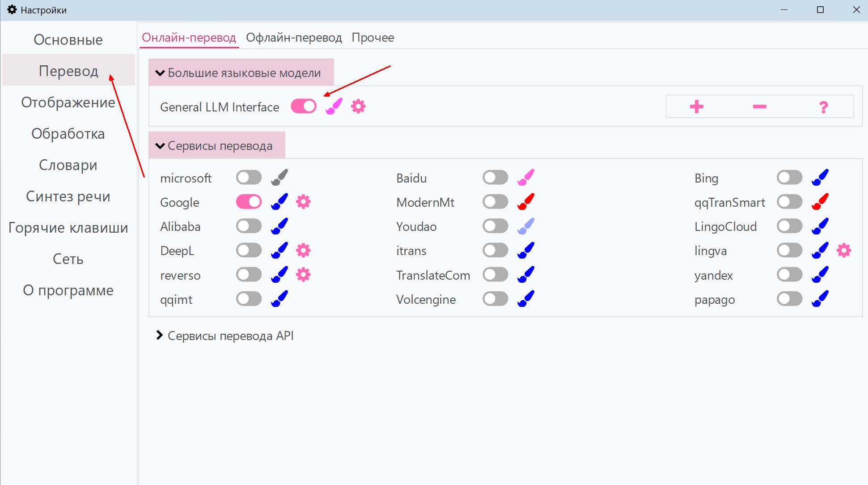
Task: Click the red brush icon next to ModernMt
Action: click(526, 202)
